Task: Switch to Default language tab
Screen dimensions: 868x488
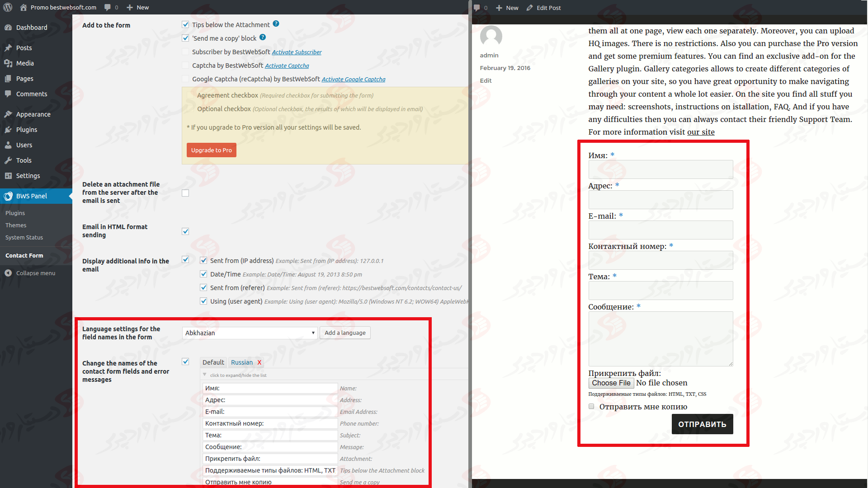Action: tap(213, 361)
